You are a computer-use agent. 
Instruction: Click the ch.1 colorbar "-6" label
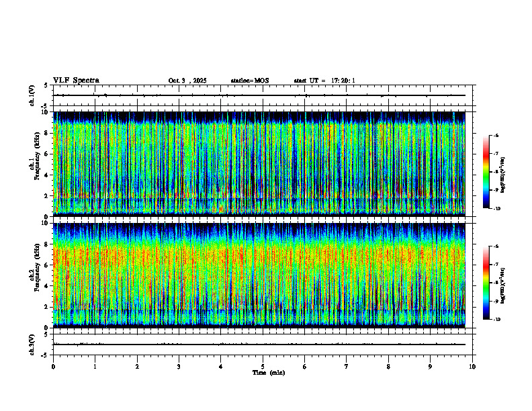pyautogui.click(x=496, y=136)
